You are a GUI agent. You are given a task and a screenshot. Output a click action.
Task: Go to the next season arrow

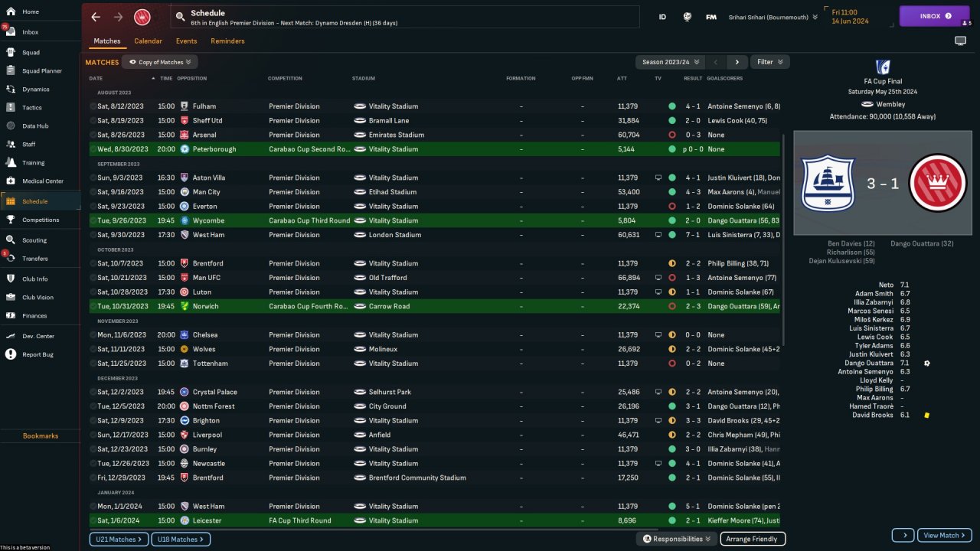coord(737,62)
